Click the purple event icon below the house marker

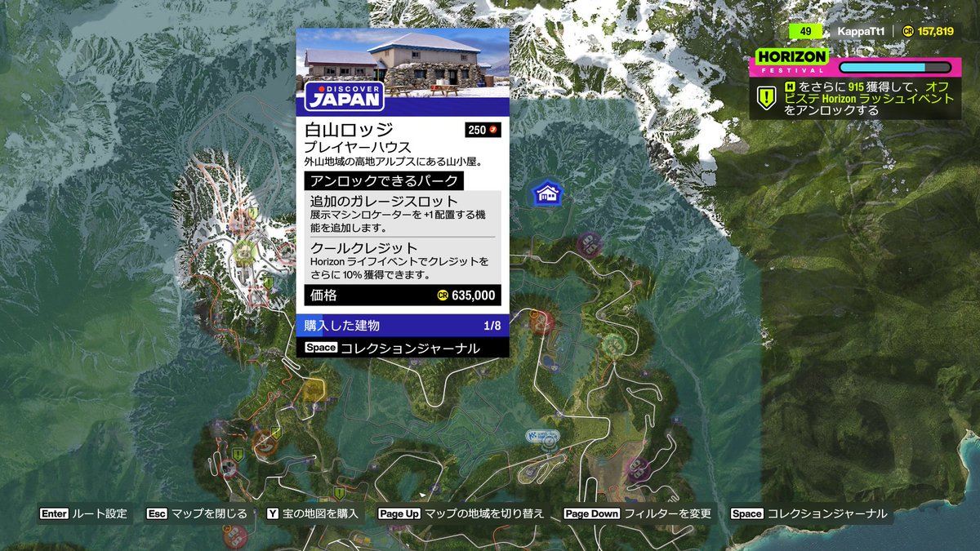[589, 243]
